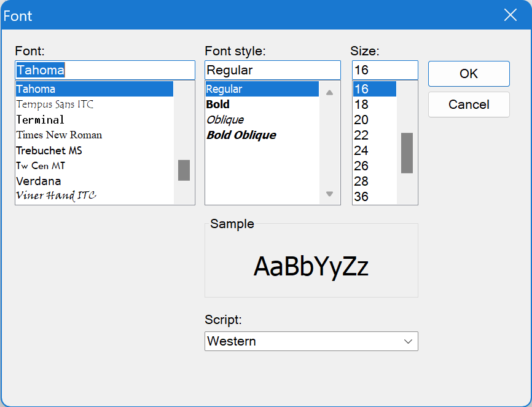Viewport: 532px width, 407px height.
Task: Select the Oblique font style
Action: (x=225, y=119)
